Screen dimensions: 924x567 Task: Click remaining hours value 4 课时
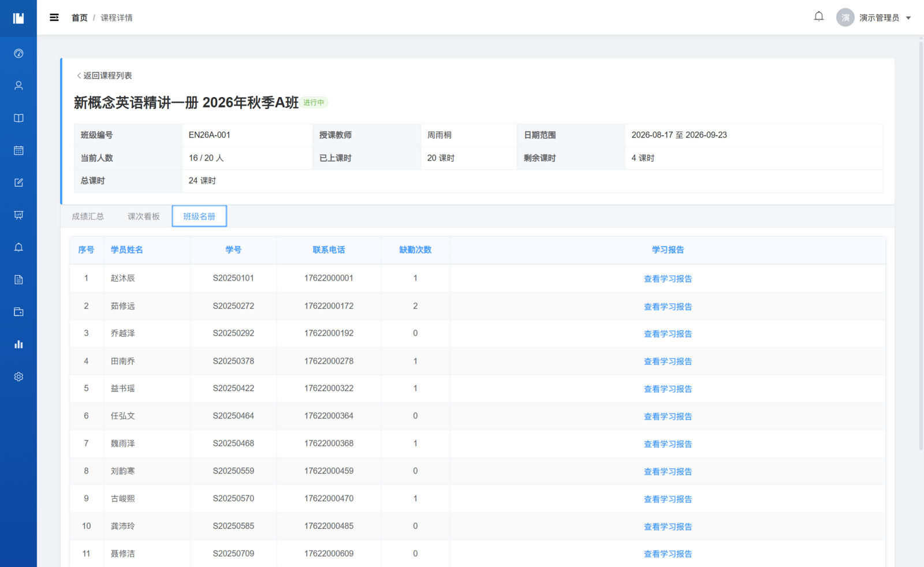(x=643, y=158)
